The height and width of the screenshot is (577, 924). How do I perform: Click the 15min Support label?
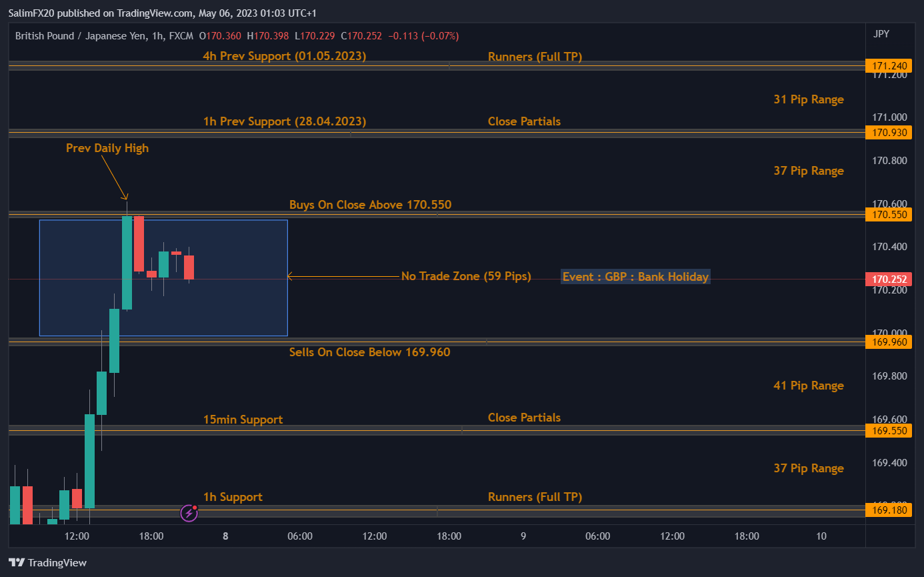click(243, 420)
